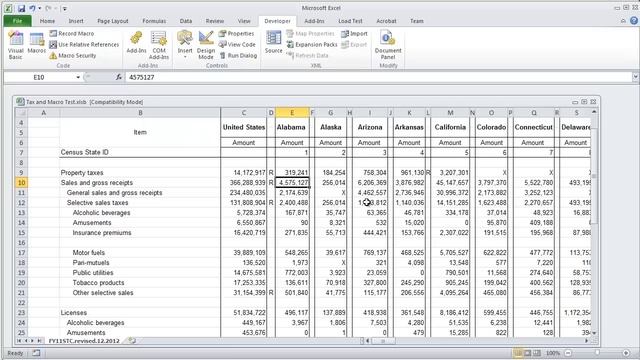
Task: Expand the formula bar
Action: pos(636,77)
